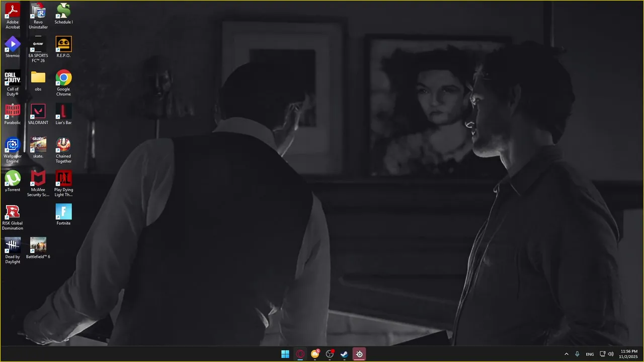Switch to OBS Studio in the taskbar
Image resolution: width=644 pixels, height=362 pixels.
pos(330,354)
